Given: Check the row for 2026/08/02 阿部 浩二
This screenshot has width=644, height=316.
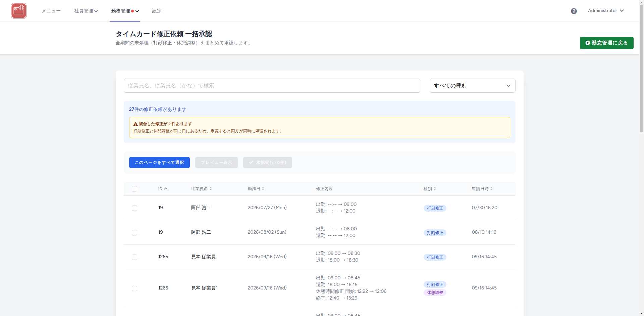Looking at the screenshot, I should [x=135, y=233].
